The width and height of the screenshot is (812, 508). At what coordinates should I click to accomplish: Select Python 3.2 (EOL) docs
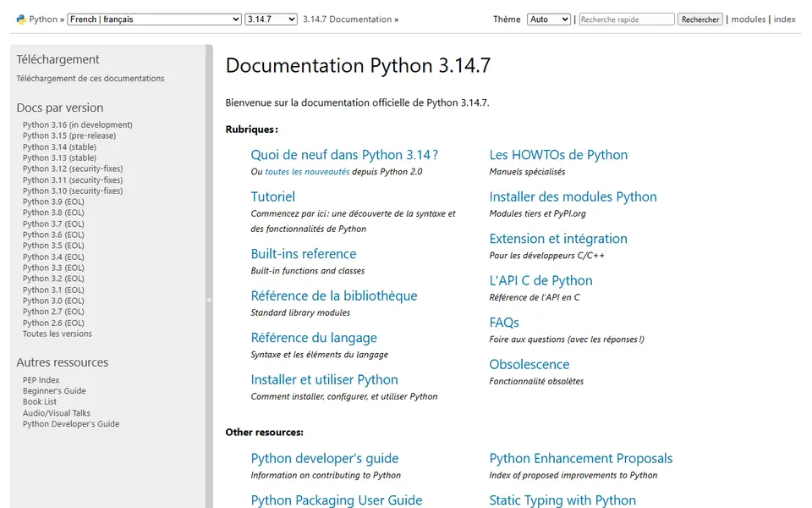[53, 279]
